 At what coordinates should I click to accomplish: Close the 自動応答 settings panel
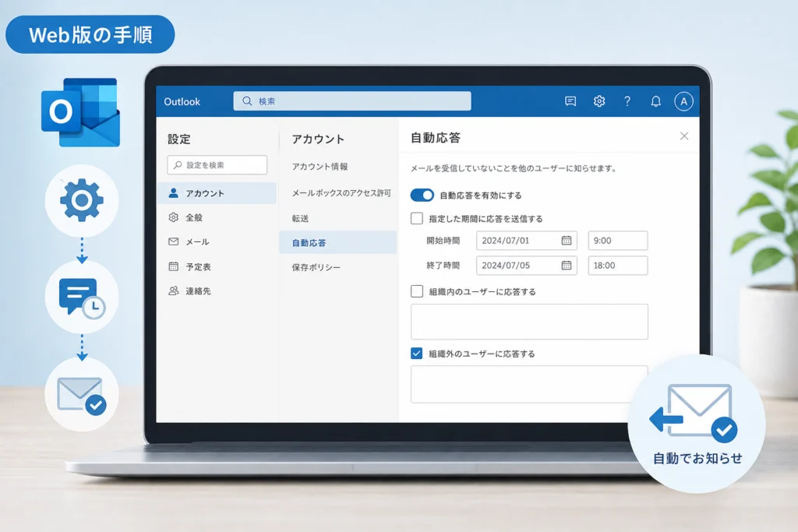pos(684,136)
